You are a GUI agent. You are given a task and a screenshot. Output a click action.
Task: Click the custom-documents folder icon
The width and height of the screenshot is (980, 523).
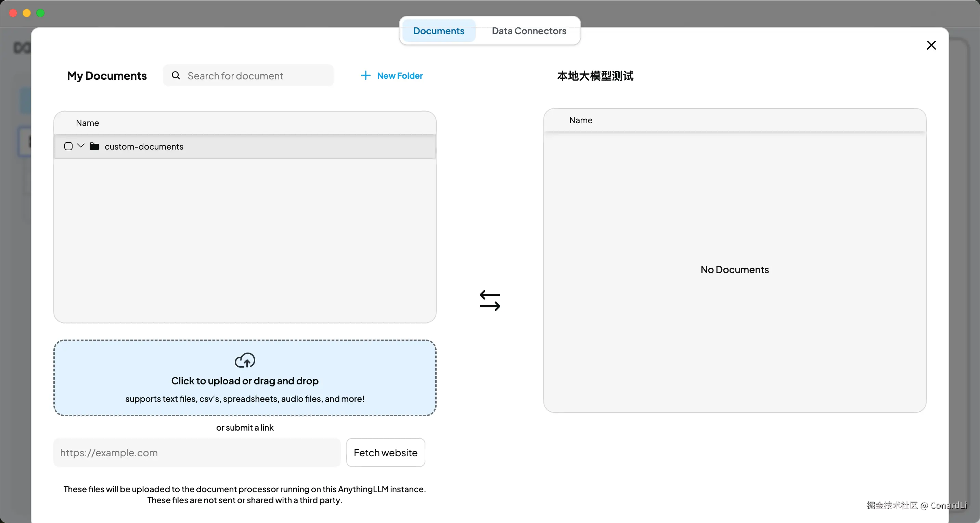point(94,146)
